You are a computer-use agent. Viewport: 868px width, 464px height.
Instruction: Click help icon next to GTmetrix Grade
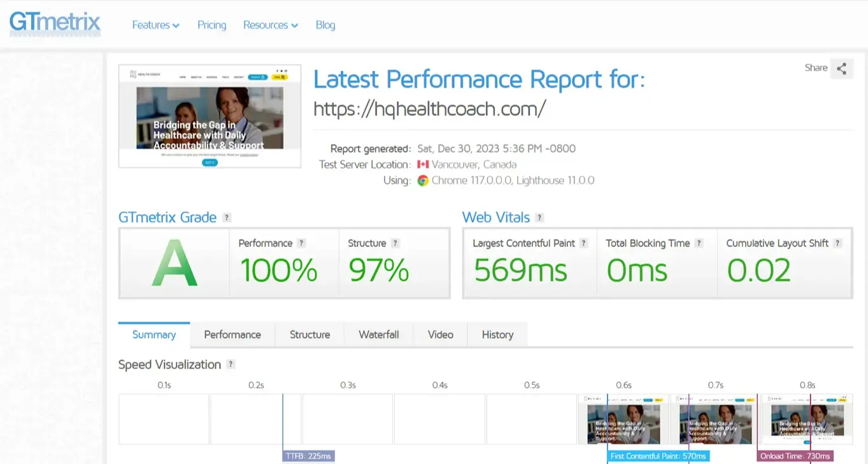pyautogui.click(x=227, y=218)
